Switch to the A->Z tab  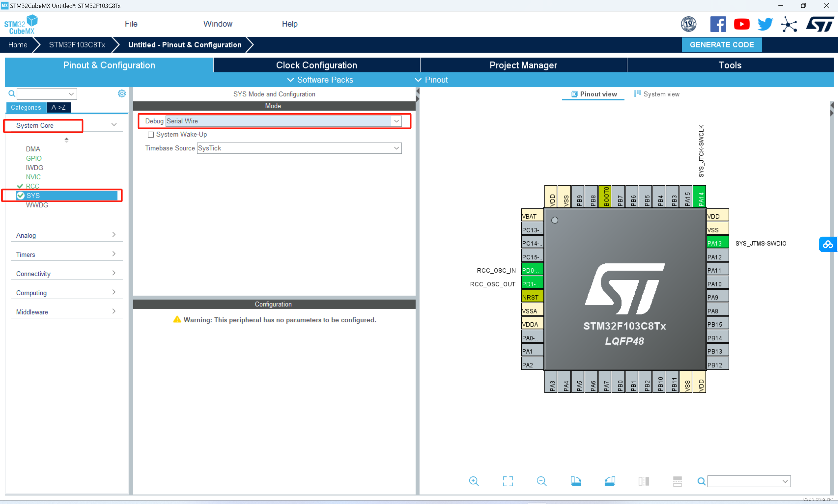58,107
